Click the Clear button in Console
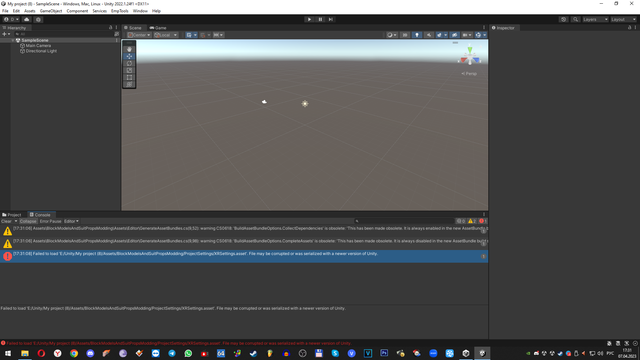 coord(6,221)
